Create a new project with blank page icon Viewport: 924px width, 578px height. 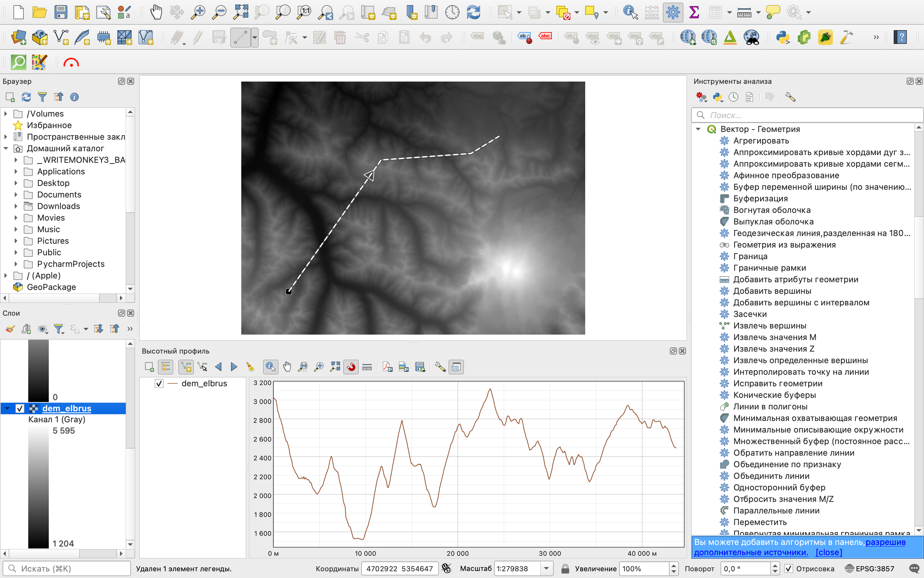click(x=18, y=12)
